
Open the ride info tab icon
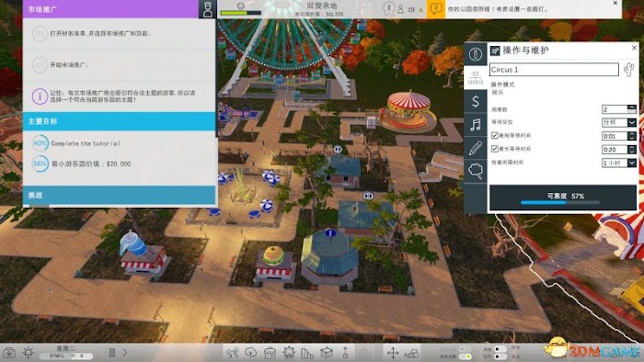(476, 54)
